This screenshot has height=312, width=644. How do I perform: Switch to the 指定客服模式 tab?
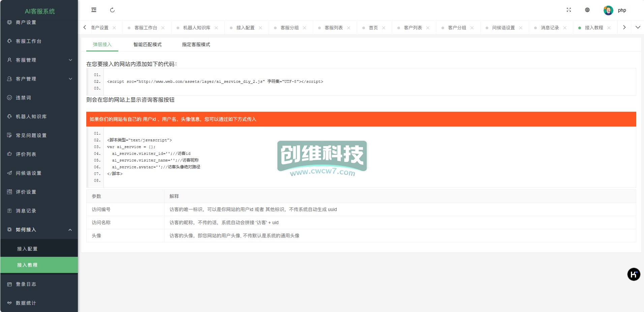pyautogui.click(x=196, y=44)
